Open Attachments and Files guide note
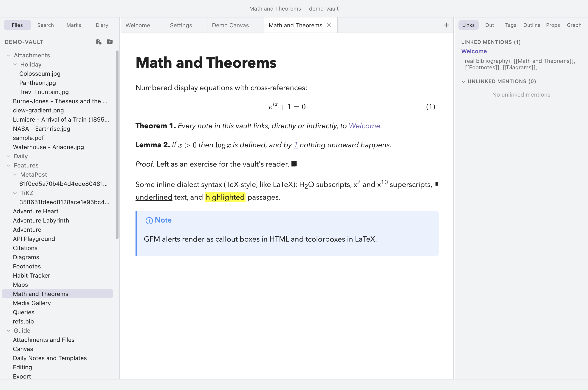The height and width of the screenshot is (390, 588). 44,340
